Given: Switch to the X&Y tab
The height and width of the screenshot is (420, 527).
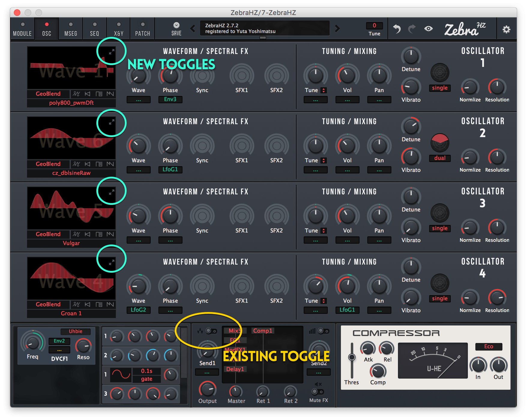Looking at the screenshot, I should 119,29.
